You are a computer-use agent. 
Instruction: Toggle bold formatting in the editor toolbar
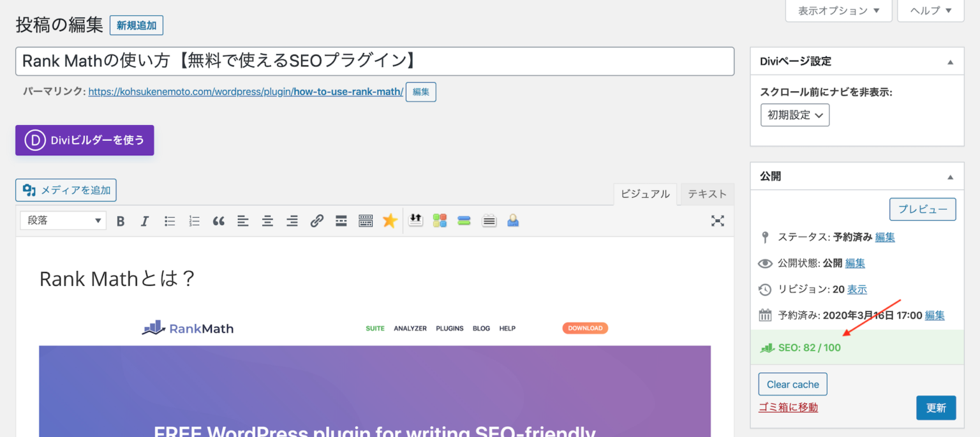click(x=121, y=220)
